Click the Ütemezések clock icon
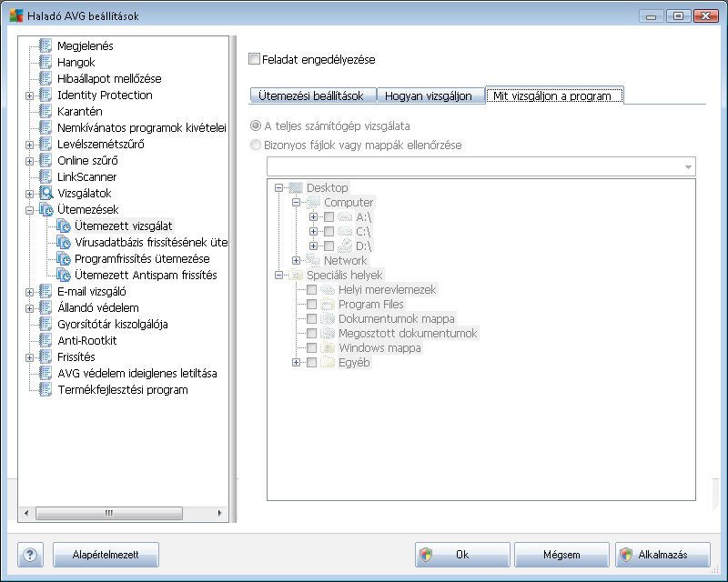This screenshot has height=582, width=728. pos(46,209)
